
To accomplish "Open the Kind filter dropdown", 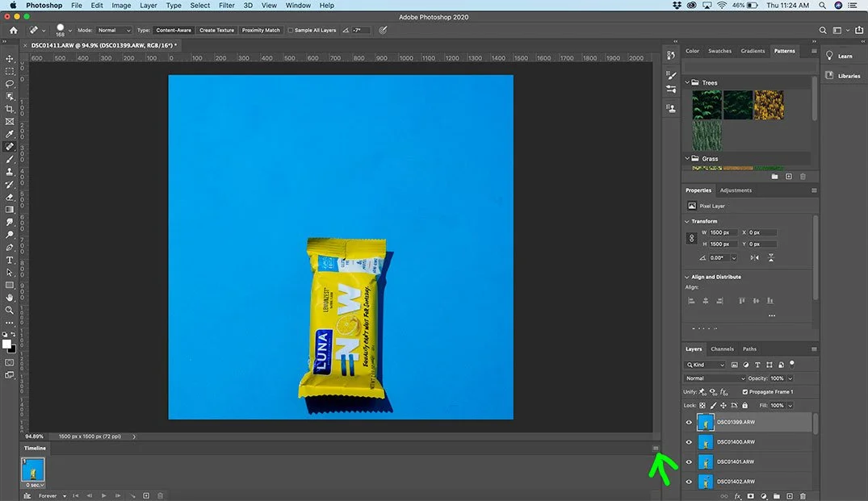I will (705, 365).
